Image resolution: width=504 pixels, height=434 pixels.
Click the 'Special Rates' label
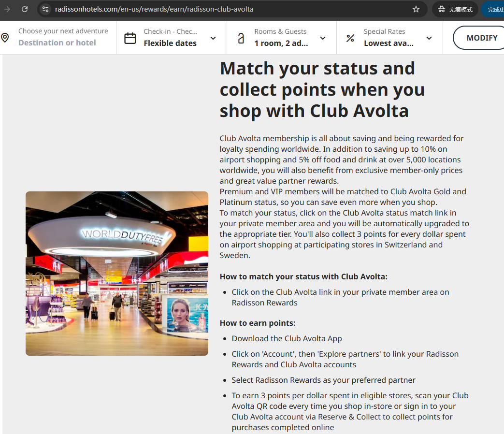click(x=385, y=31)
